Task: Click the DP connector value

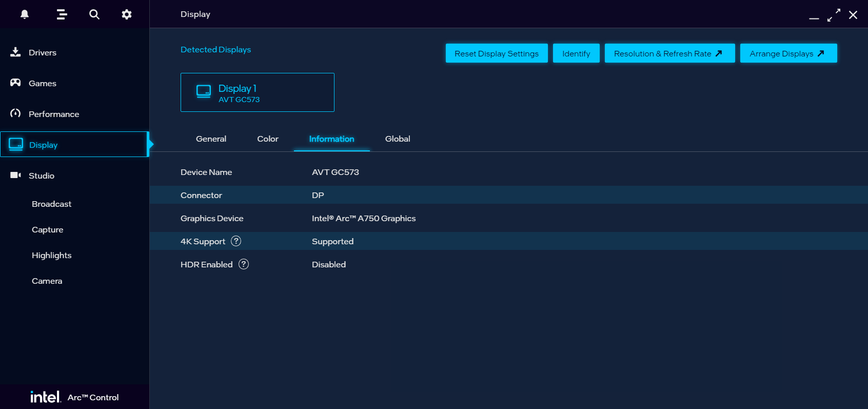Action: 318,195
